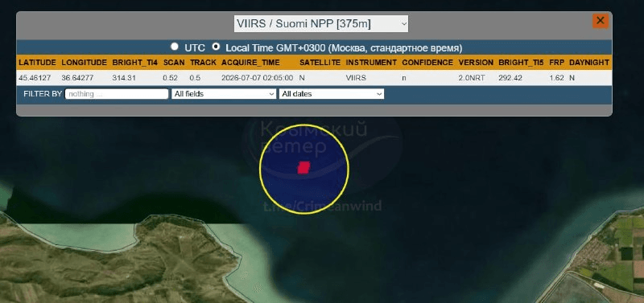Click acquire time 2026-07-07 02:05:00
Screen dimensions: 644x303
(257, 77)
